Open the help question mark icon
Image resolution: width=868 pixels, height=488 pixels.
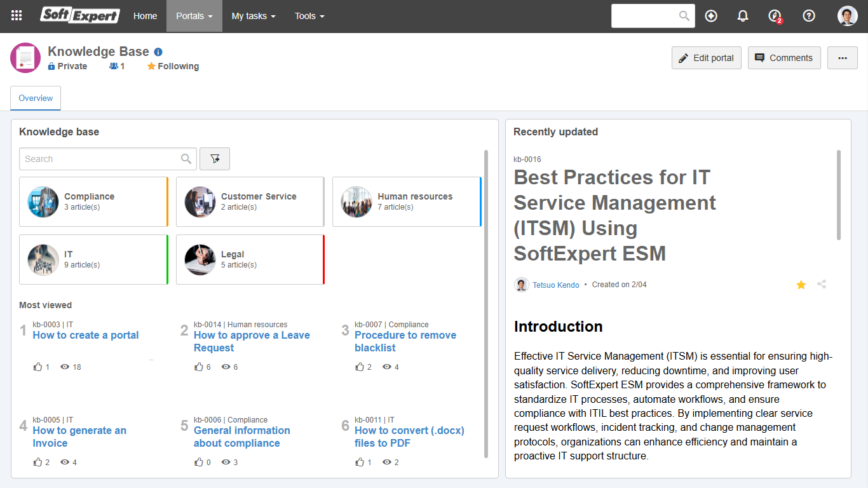click(x=809, y=16)
